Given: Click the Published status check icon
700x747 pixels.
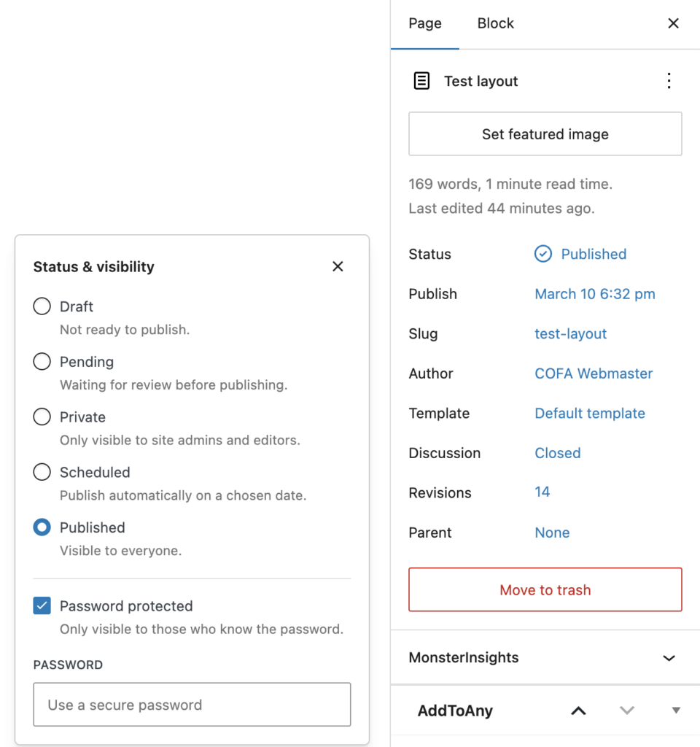Looking at the screenshot, I should click(x=542, y=254).
